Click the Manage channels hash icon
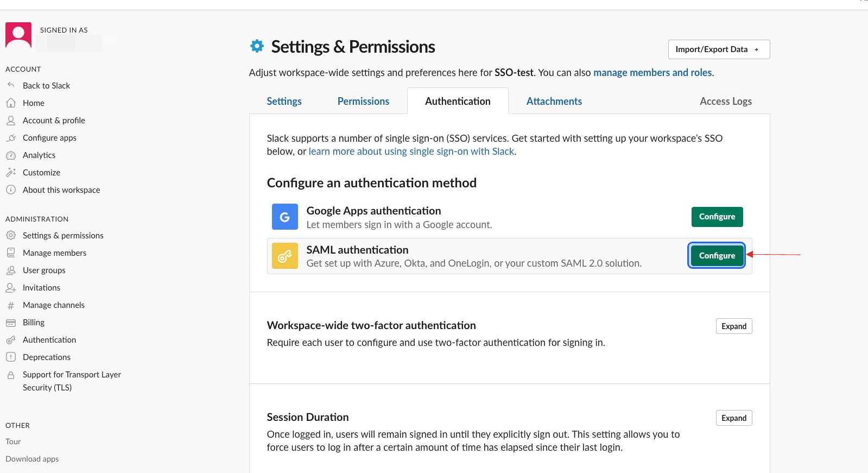868x473 pixels. coord(11,305)
